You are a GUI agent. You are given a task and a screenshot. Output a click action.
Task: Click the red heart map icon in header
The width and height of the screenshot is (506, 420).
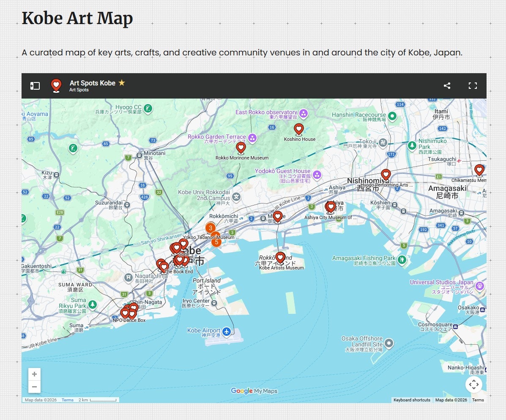[56, 85]
